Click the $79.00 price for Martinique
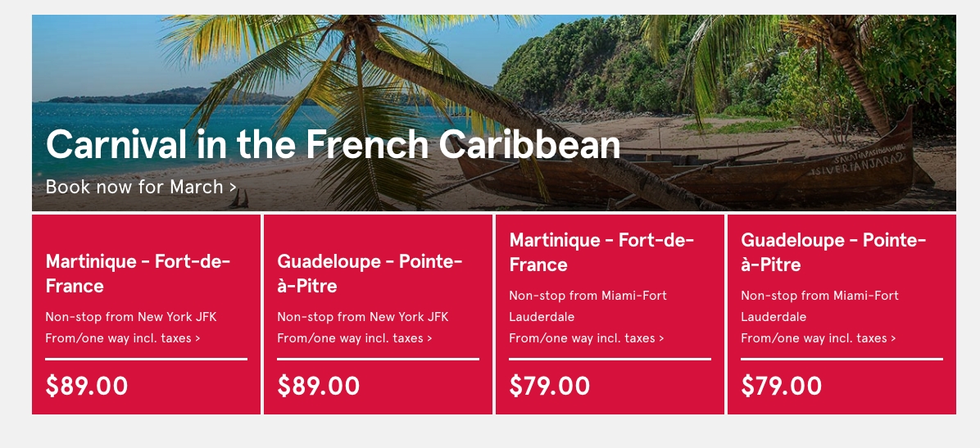 tap(549, 386)
